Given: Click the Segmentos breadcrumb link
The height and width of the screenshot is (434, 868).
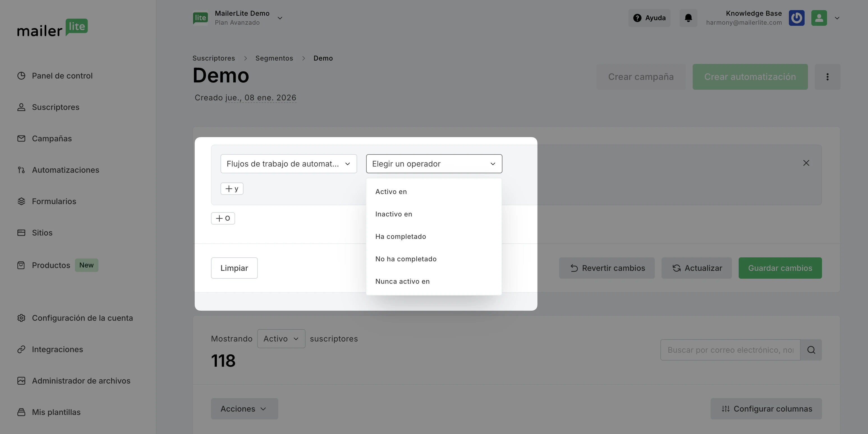Looking at the screenshot, I should click(274, 58).
